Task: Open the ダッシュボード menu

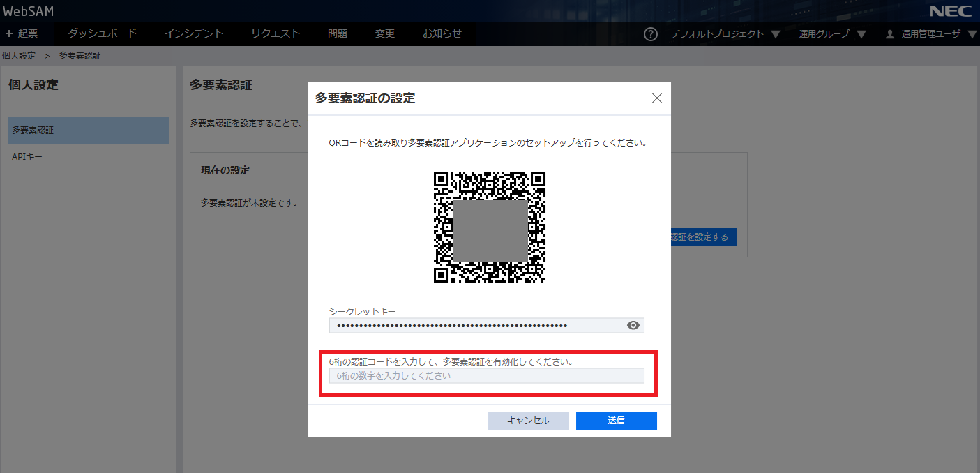Action: (102, 33)
